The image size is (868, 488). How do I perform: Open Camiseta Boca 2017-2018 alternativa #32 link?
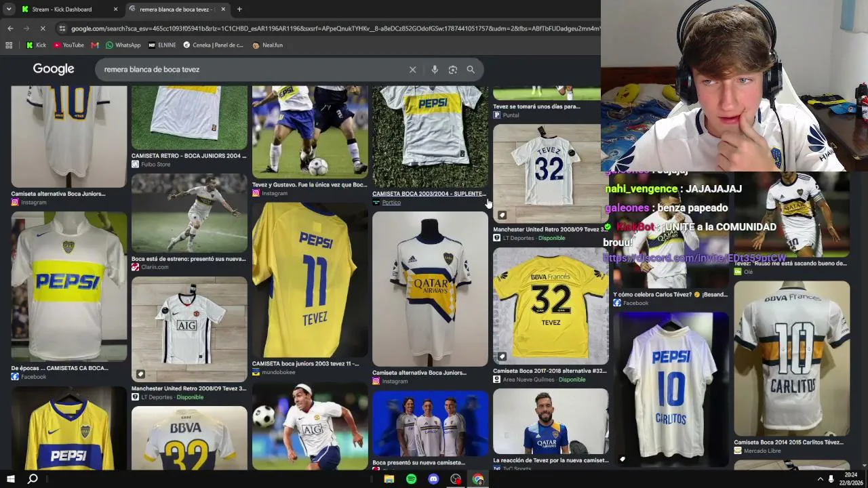point(550,371)
